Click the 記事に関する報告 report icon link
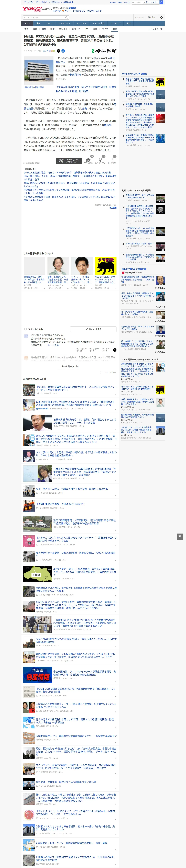The width and height of the screenshot is (186, 868). 31,163
